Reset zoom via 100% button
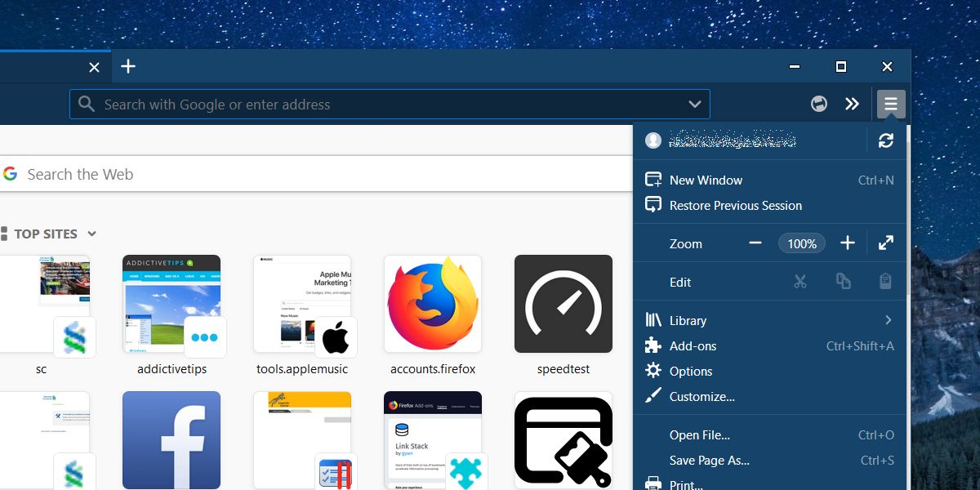This screenshot has height=490, width=980. [x=802, y=243]
